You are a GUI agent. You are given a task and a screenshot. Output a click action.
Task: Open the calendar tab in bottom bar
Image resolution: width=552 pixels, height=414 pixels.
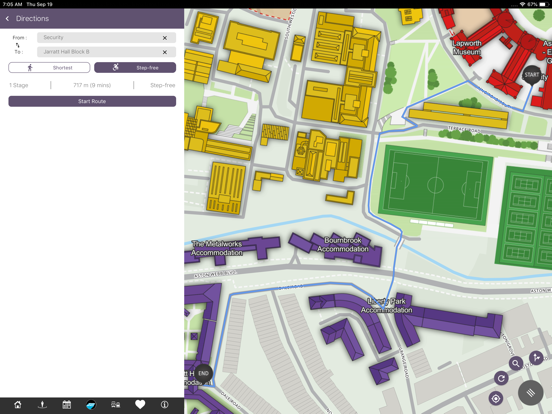(67, 404)
